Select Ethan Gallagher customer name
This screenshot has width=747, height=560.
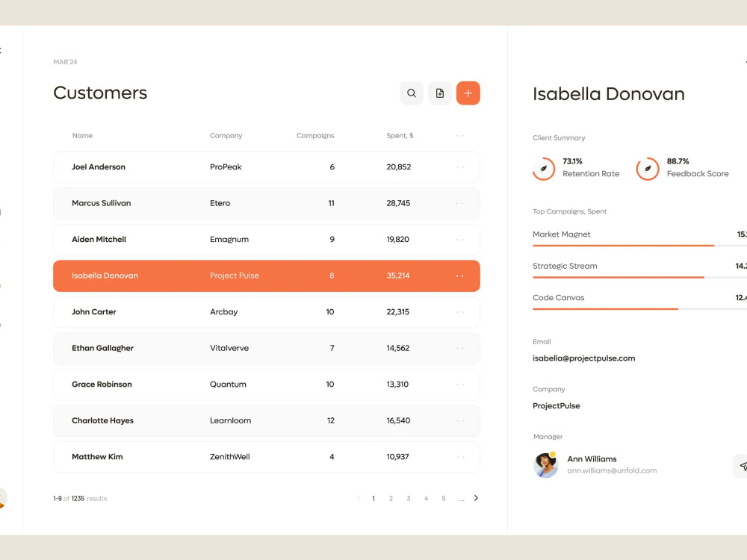click(103, 348)
